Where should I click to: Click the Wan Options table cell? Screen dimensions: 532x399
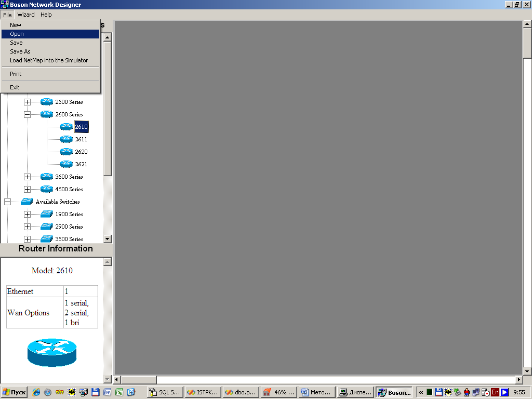coord(35,313)
